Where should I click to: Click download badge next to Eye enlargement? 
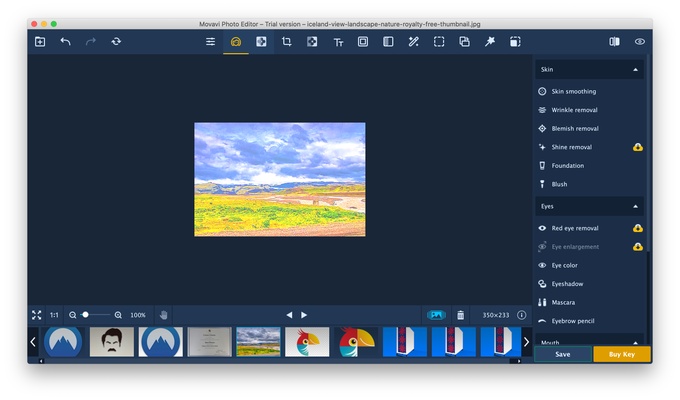[x=638, y=247]
